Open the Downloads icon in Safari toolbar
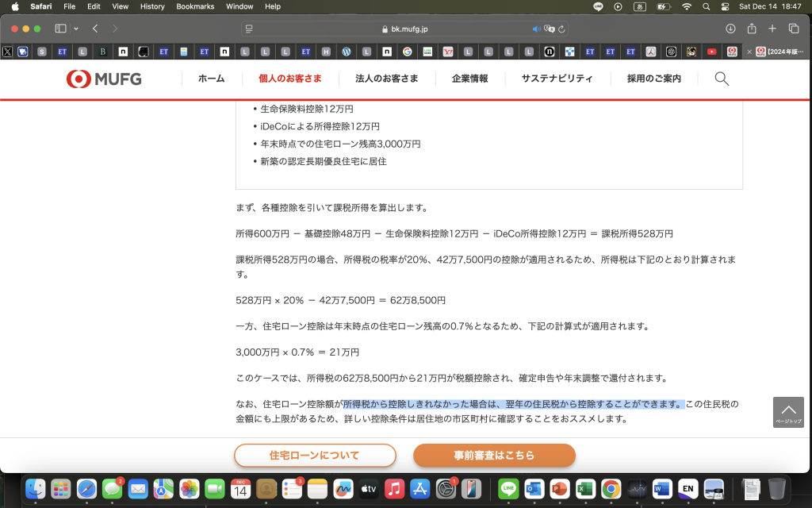Screen dimensions: 812x508 [x=730, y=27]
